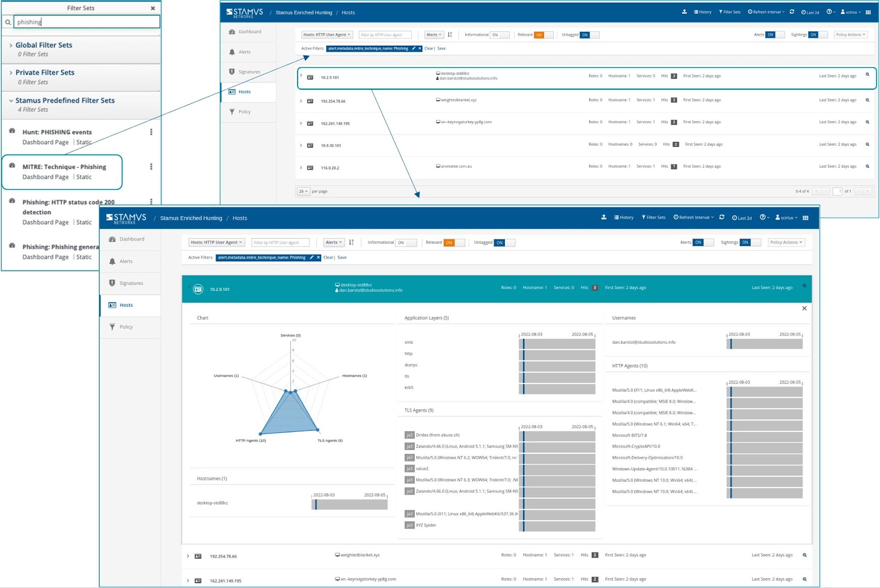
Task: Toggle Informational switch in upper window
Action: click(x=500, y=35)
